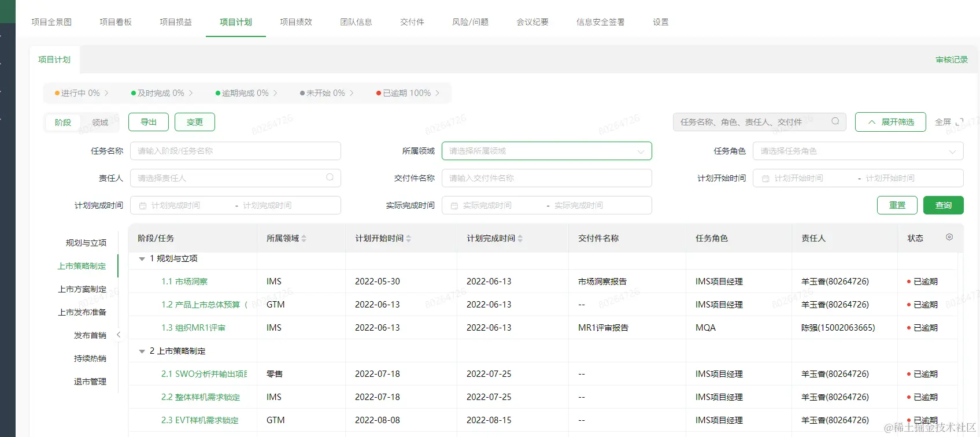The width and height of the screenshot is (980, 437).
Task: Sort the table by 所属领域 column arrows
Action: 304,238
